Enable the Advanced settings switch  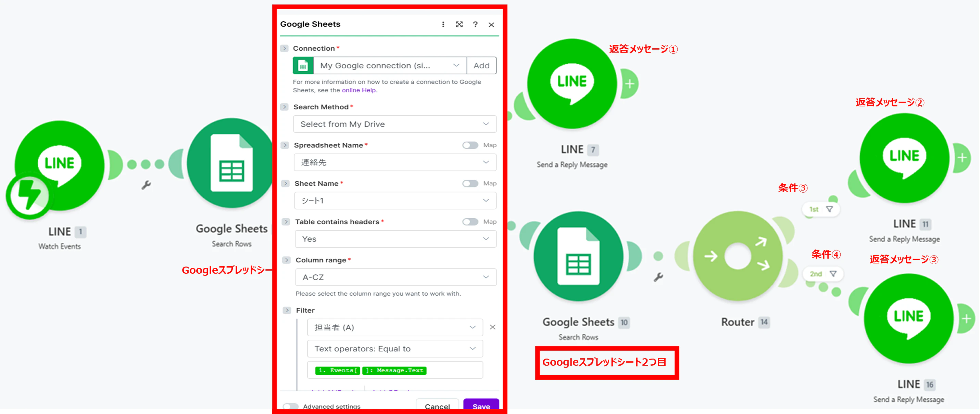[291, 406]
